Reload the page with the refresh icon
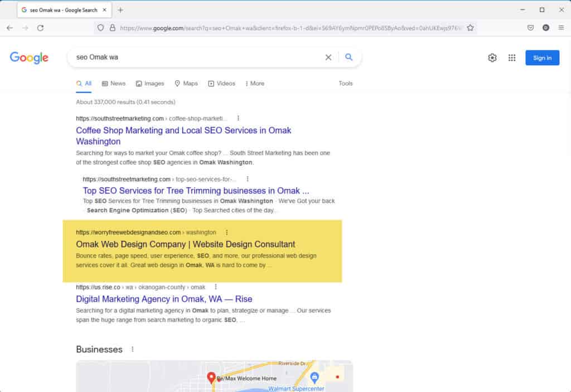This screenshot has width=571, height=392. pos(40,28)
